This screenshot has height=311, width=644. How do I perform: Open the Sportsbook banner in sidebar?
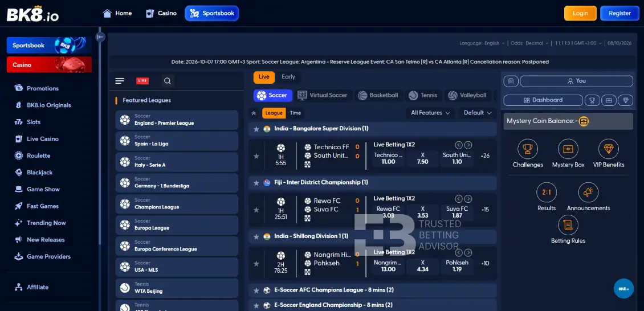click(49, 45)
